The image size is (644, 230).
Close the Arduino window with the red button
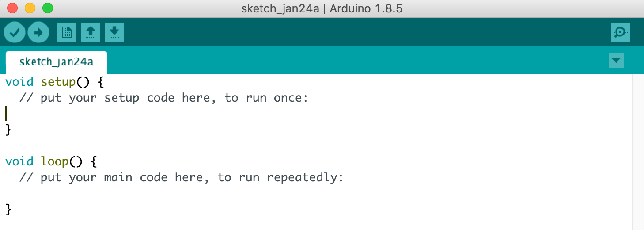click(x=12, y=8)
